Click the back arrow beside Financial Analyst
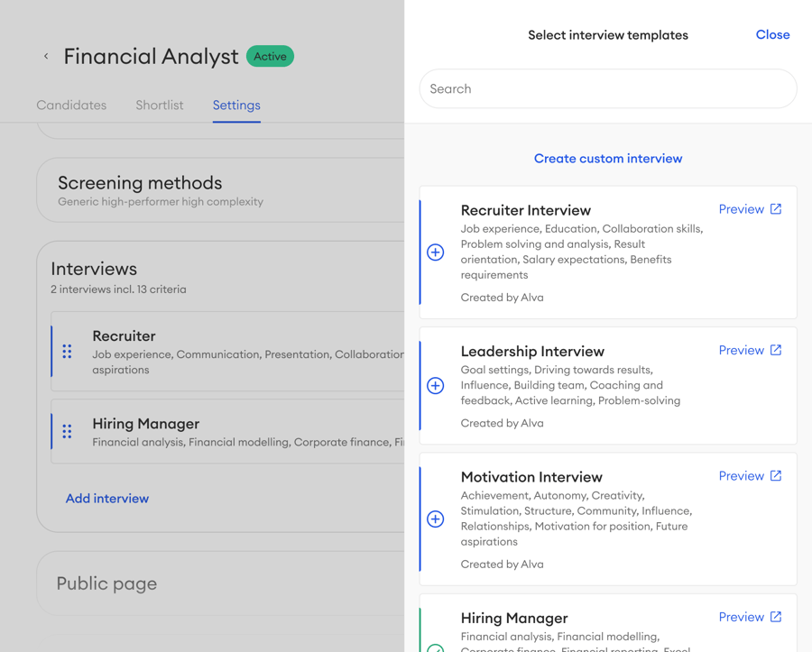The width and height of the screenshot is (812, 652). 46,56
